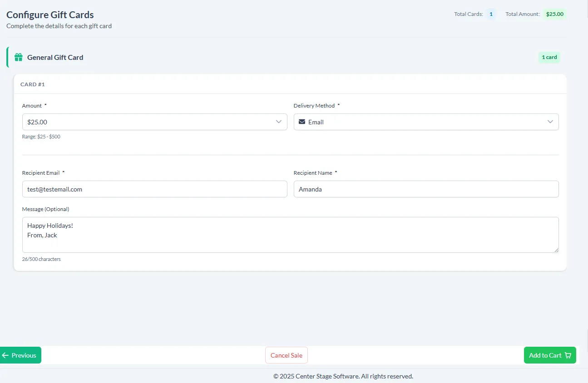Click the 'CARD #1' header text
The width and height of the screenshot is (588, 383).
click(x=33, y=84)
